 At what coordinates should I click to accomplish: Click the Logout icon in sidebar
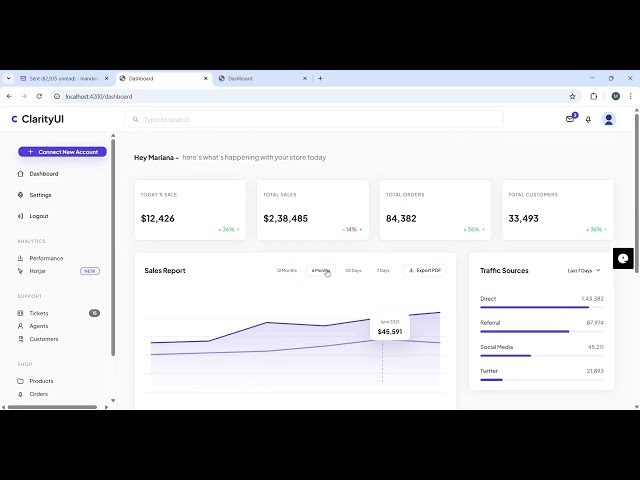[x=20, y=216]
